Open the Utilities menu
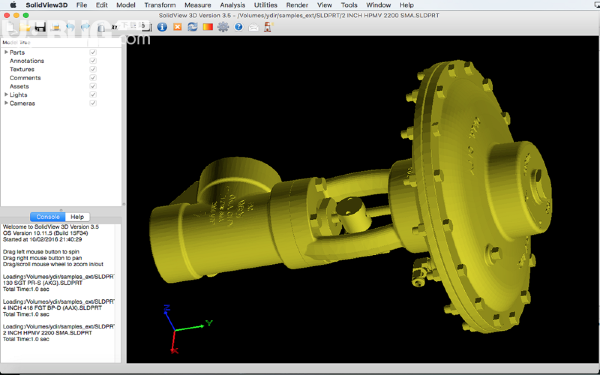The width and height of the screenshot is (600, 375). (266, 5)
